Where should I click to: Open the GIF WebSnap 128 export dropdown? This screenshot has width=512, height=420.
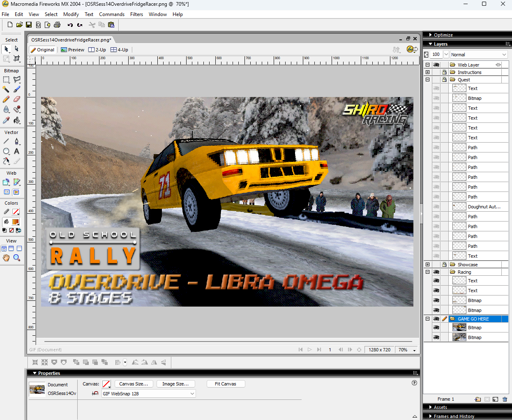click(x=148, y=394)
